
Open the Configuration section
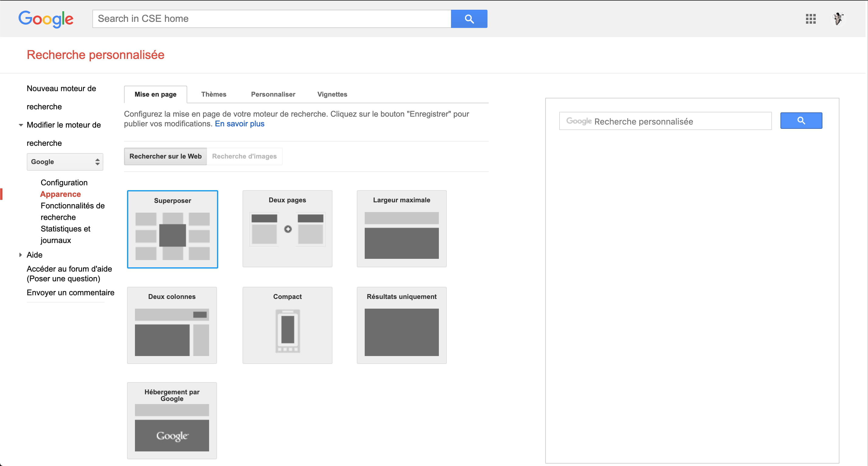tap(64, 183)
